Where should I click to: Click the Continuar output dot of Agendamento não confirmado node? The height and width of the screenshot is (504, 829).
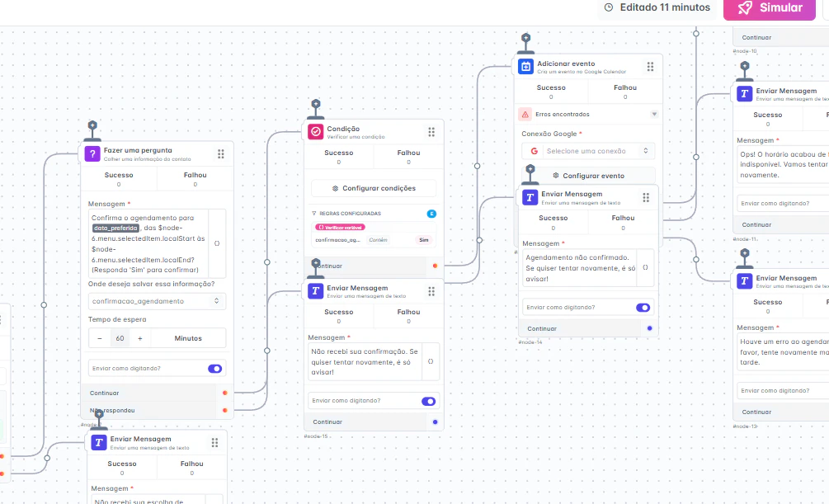tap(650, 328)
